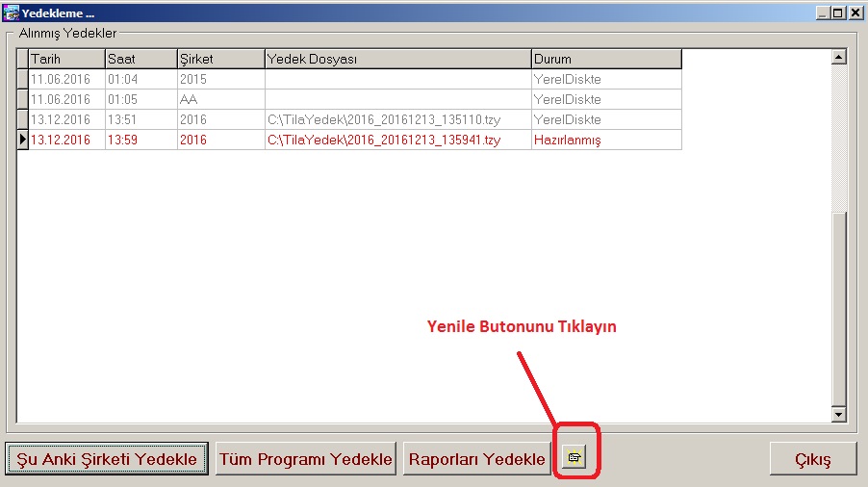
Task: Click 'Şu Anki Şirketi Yedekle' button
Action: pos(107,459)
